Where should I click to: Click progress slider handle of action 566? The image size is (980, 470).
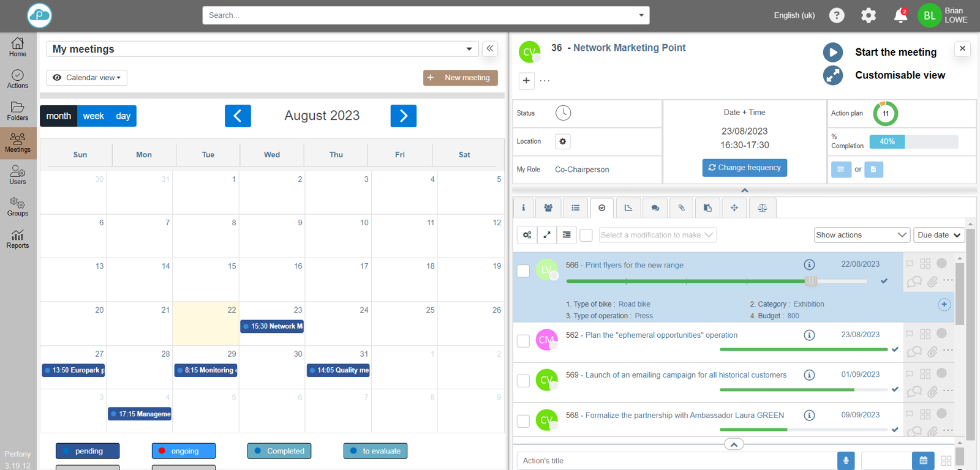[x=811, y=282]
